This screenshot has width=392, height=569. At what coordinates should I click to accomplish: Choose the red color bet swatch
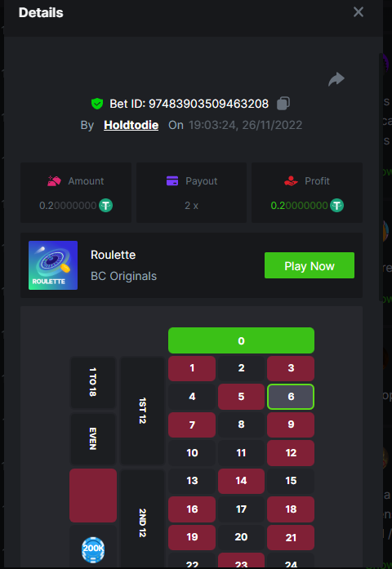pyautogui.click(x=93, y=496)
